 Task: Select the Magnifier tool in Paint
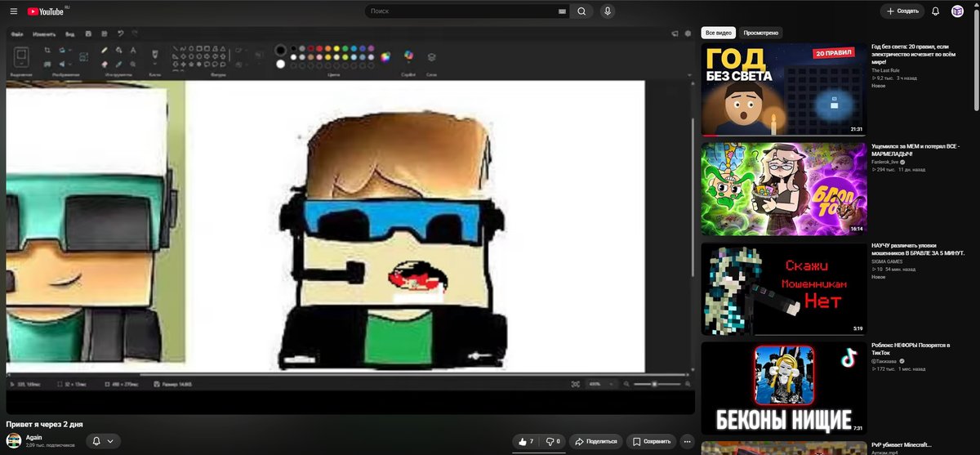[133, 64]
